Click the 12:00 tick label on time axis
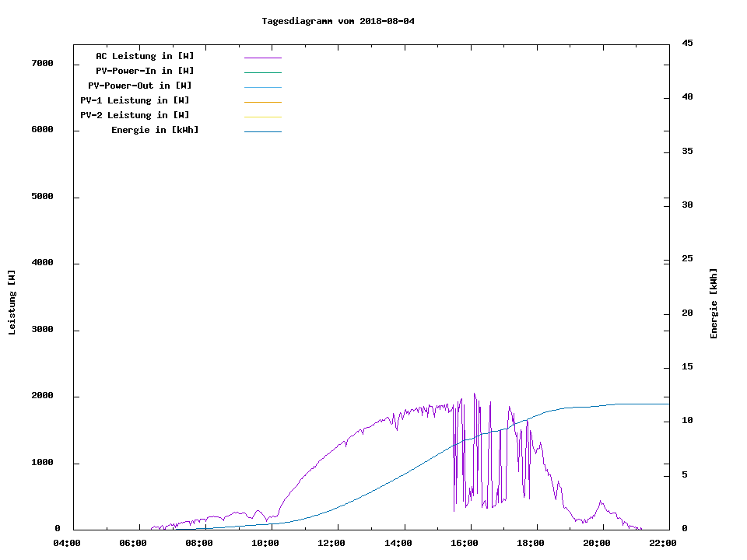Screen dimensions: 747x560 [332, 543]
